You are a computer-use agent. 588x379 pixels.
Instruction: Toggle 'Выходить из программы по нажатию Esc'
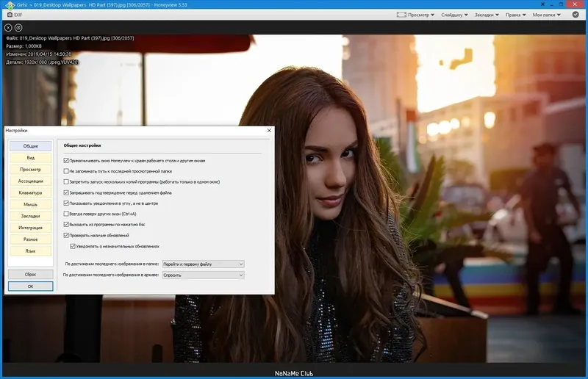(66, 225)
